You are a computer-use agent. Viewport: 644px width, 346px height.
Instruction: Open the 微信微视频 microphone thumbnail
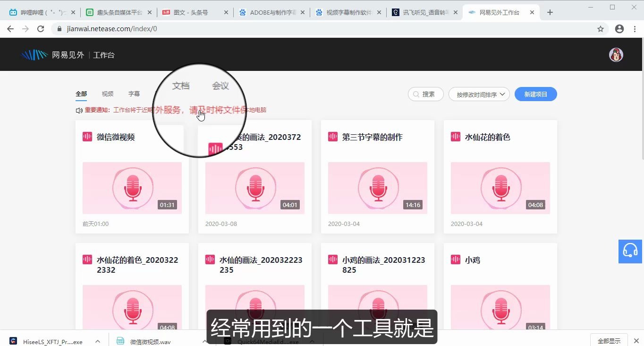(132, 188)
